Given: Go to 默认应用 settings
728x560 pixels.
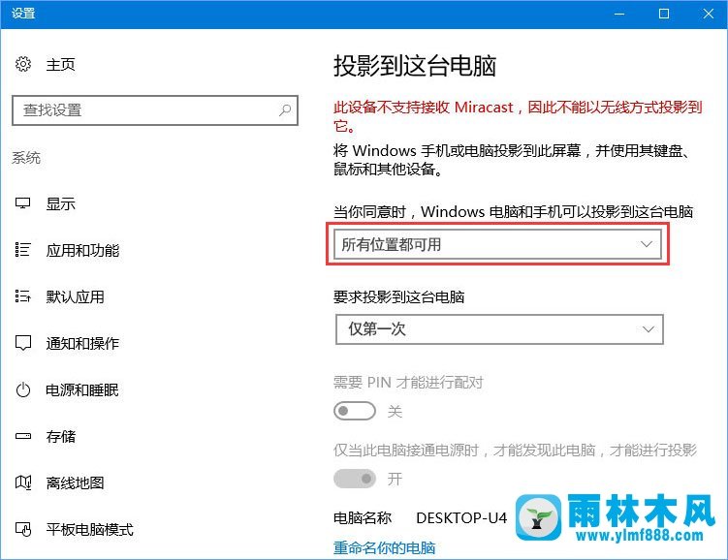Looking at the screenshot, I should [x=75, y=296].
